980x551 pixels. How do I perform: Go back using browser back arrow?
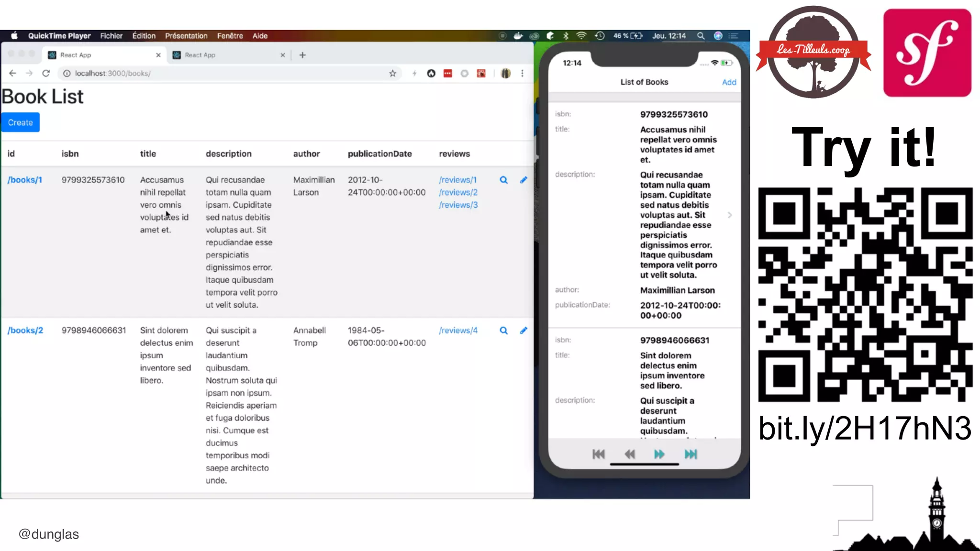pos(13,73)
